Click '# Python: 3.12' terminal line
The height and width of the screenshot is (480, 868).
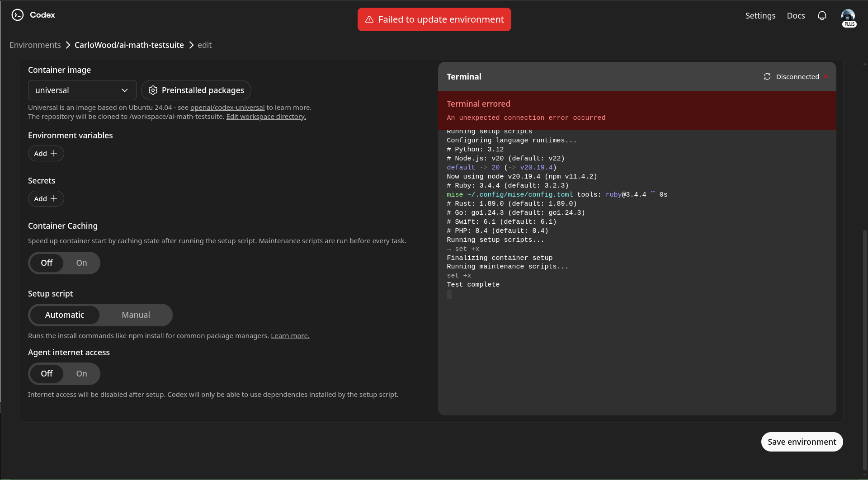coord(475,150)
